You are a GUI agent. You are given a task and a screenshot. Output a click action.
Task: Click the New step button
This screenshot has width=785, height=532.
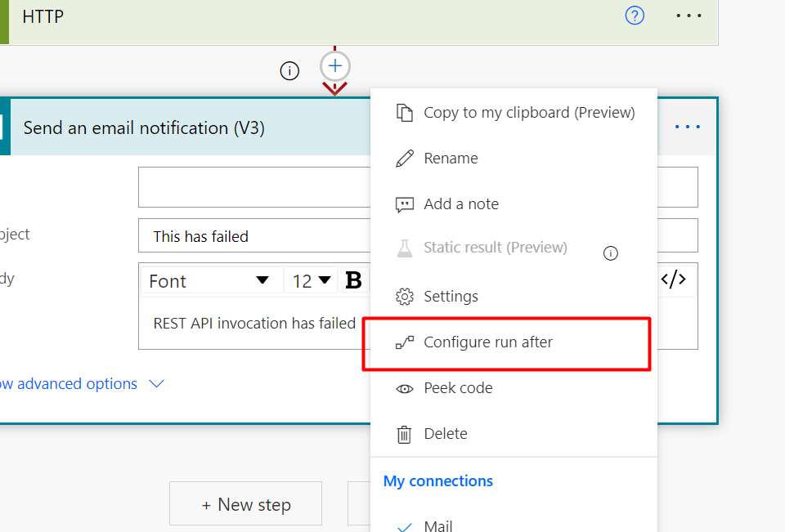point(245,505)
